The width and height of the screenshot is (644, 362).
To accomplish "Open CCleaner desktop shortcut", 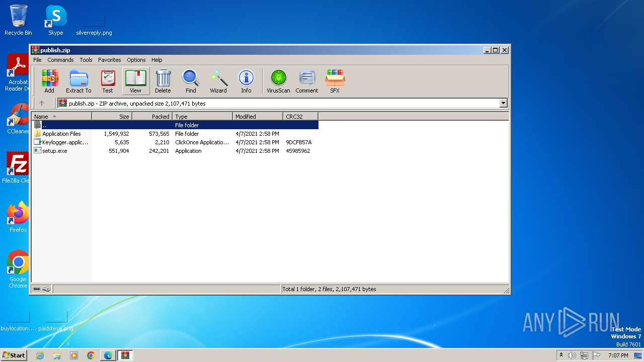I will click(17, 119).
